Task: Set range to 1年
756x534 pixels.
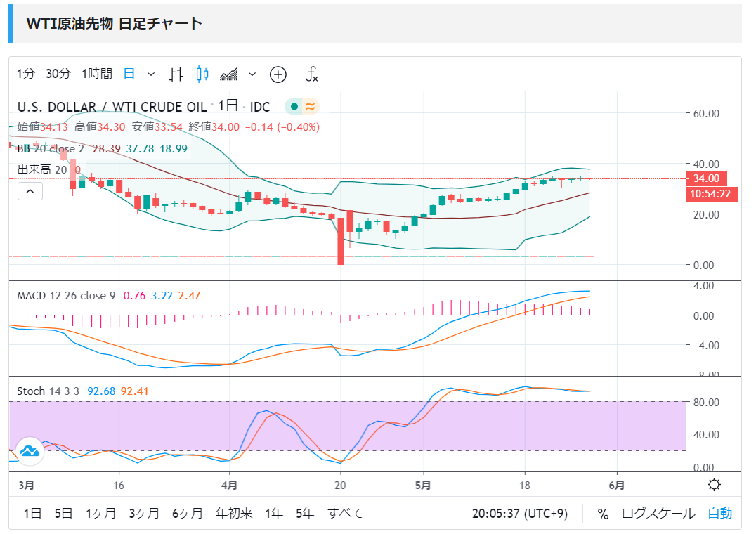Action: [x=274, y=514]
